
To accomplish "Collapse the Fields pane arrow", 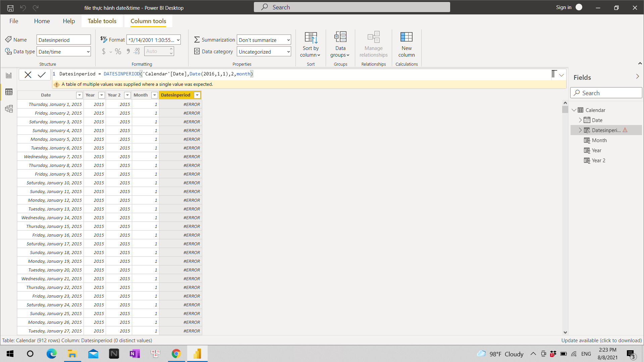I will (637, 77).
